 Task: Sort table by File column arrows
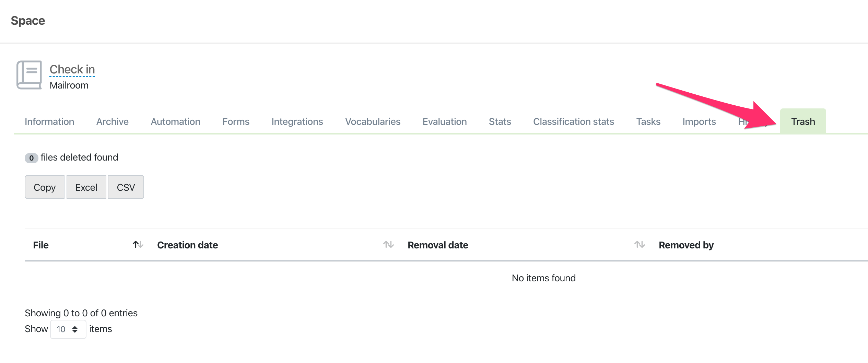pyautogui.click(x=138, y=245)
